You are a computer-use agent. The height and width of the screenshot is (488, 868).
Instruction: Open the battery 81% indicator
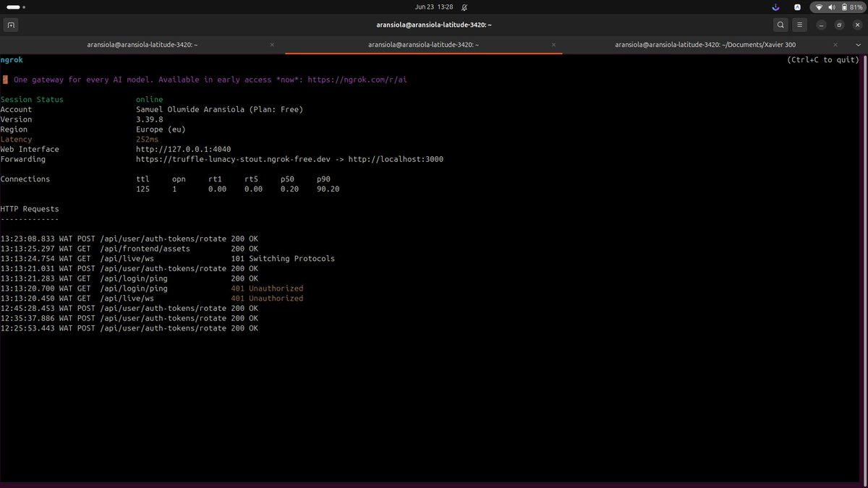851,7
